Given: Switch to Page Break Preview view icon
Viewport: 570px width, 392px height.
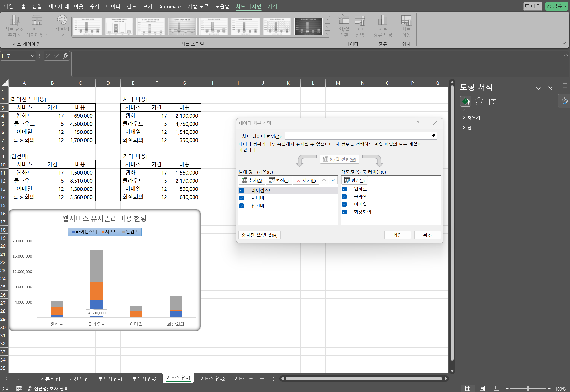Looking at the screenshot, I should point(496,388).
